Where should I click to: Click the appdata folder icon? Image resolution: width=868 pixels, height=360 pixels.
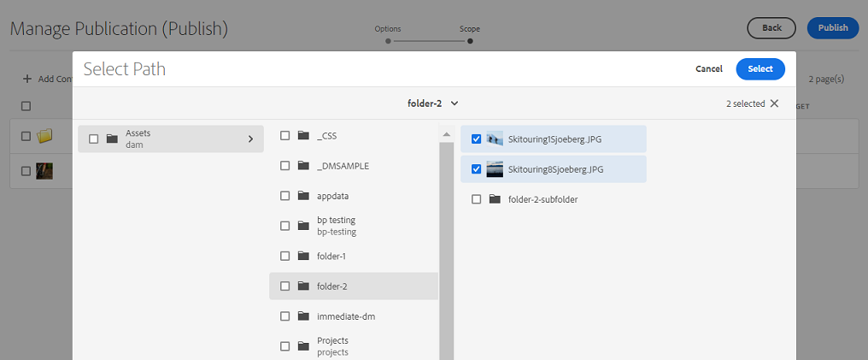click(x=303, y=196)
